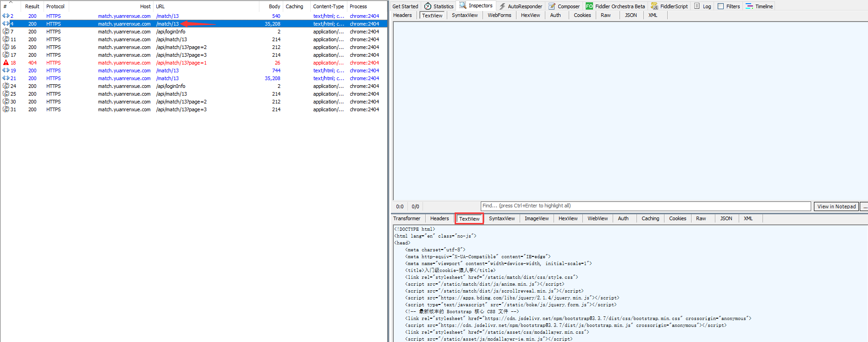Open the FiddlerScript tab
Image resolution: width=868 pixels, height=342 pixels.
click(x=670, y=6)
